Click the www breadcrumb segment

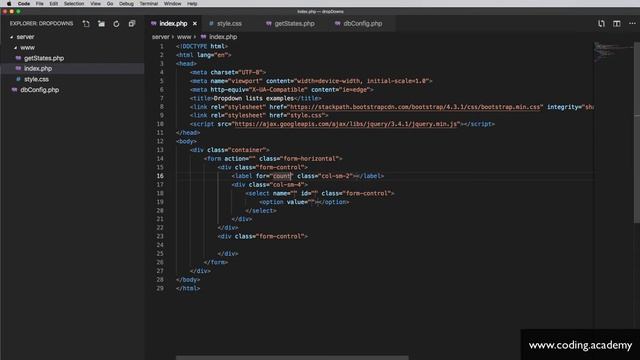[x=184, y=37]
